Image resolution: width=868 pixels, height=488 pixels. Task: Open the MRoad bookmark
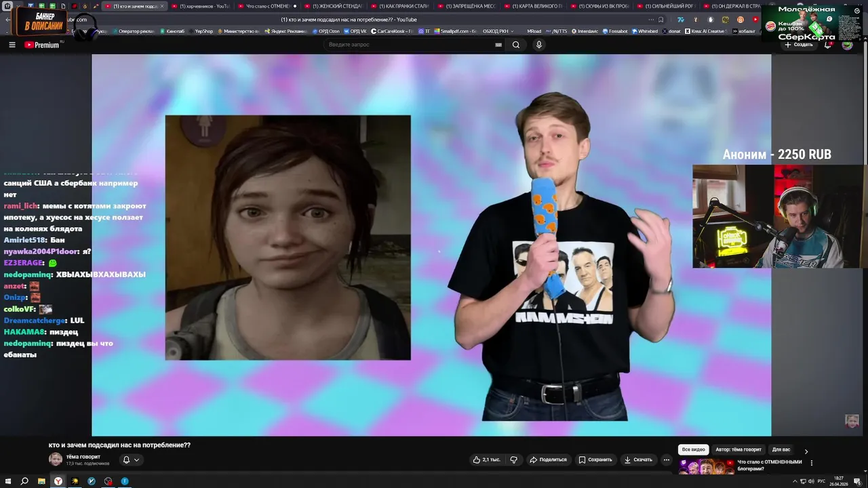click(x=534, y=31)
